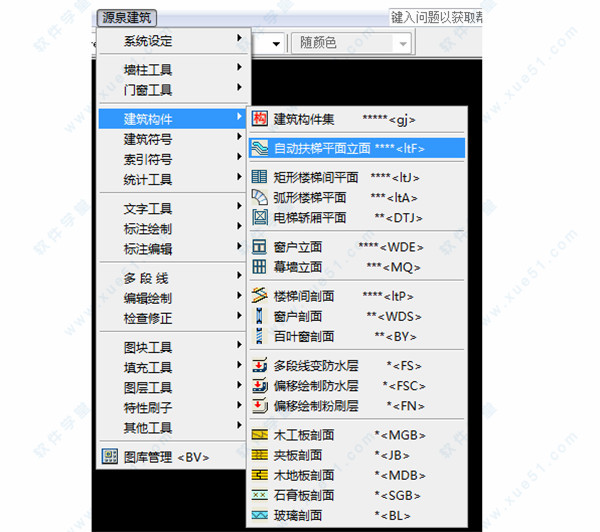Image resolution: width=600 pixels, height=532 pixels.
Task: Click the 木工板剖面 icon
Action: coord(259,435)
